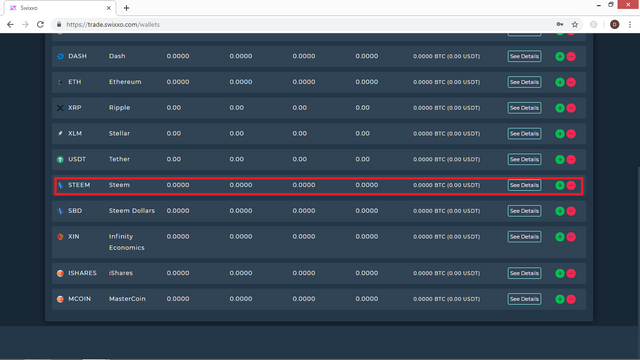Open the Chrome profile avatar

tap(614, 24)
